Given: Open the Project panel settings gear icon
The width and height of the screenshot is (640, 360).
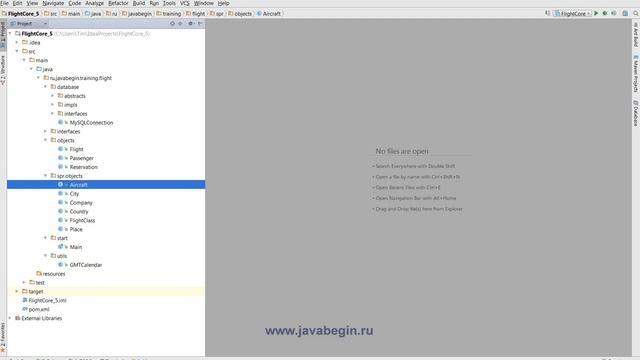Looking at the screenshot, I should click(x=191, y=24).
